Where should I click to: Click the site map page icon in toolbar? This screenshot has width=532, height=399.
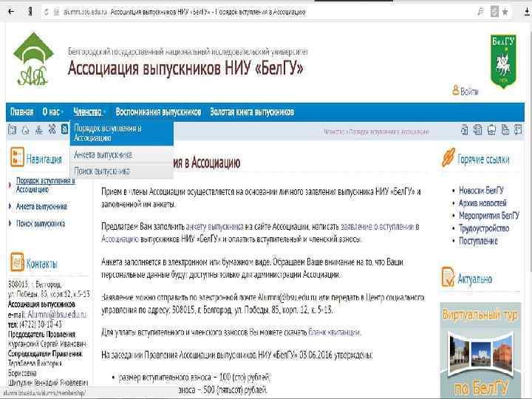[x=13, y=129]
